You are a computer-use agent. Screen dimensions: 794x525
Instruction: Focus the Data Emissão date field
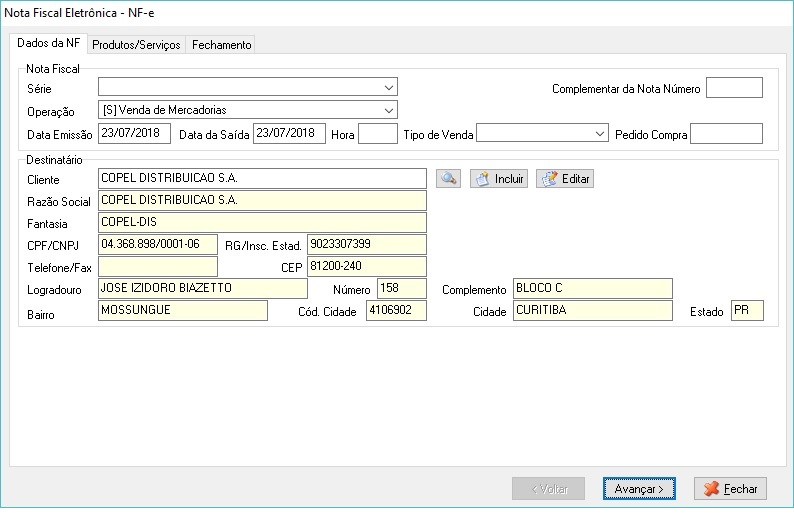tap(134, 133)
